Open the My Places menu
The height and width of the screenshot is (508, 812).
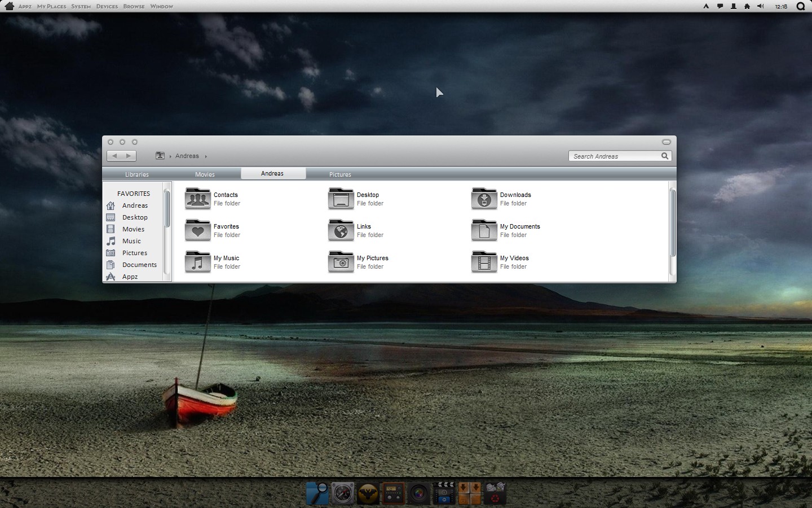click(x=51, y=6)
